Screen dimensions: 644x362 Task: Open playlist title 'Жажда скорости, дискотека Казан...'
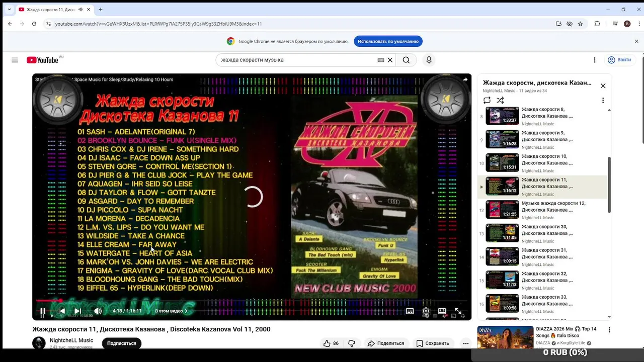537,83
